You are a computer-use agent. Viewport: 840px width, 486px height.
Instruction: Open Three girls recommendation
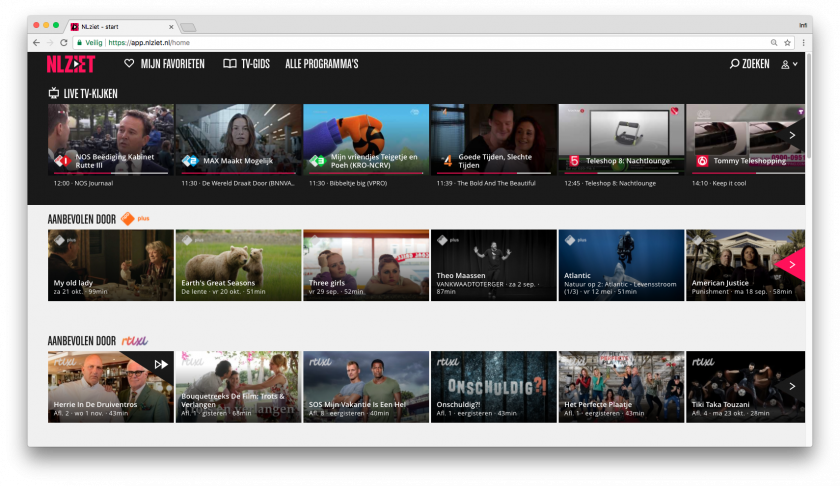point(366,265)
